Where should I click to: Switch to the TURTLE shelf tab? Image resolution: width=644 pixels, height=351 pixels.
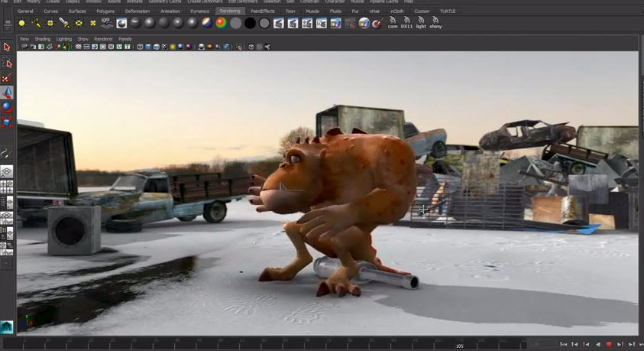point(448,11)
